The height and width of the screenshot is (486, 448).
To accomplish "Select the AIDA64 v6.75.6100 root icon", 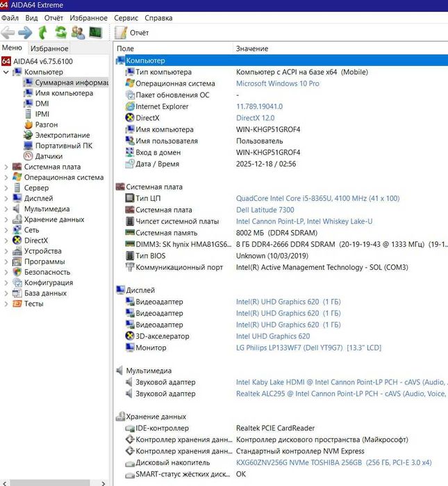I will coord(6,61).
